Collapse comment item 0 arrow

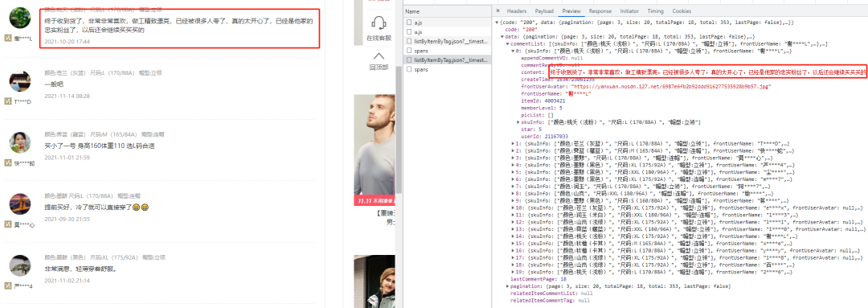pos(513,51)
